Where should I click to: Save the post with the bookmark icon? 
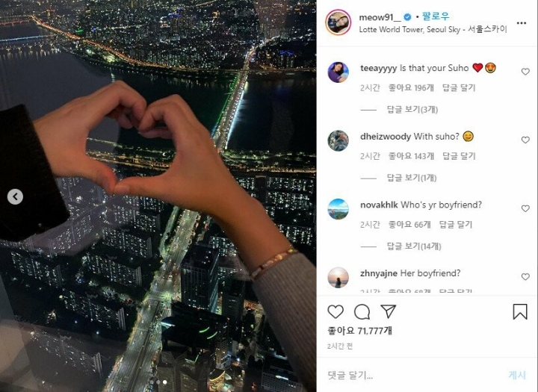[x=520, y=312]
